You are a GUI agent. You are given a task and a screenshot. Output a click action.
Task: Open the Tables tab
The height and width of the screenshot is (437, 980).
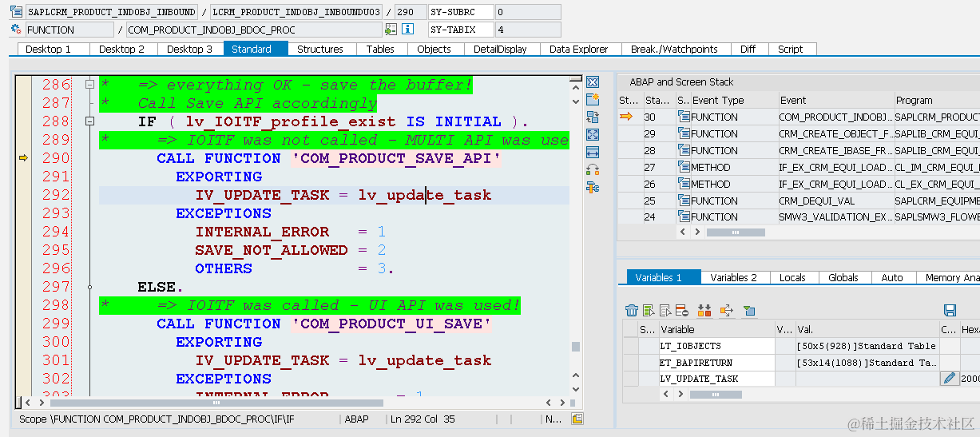[380, 49]
